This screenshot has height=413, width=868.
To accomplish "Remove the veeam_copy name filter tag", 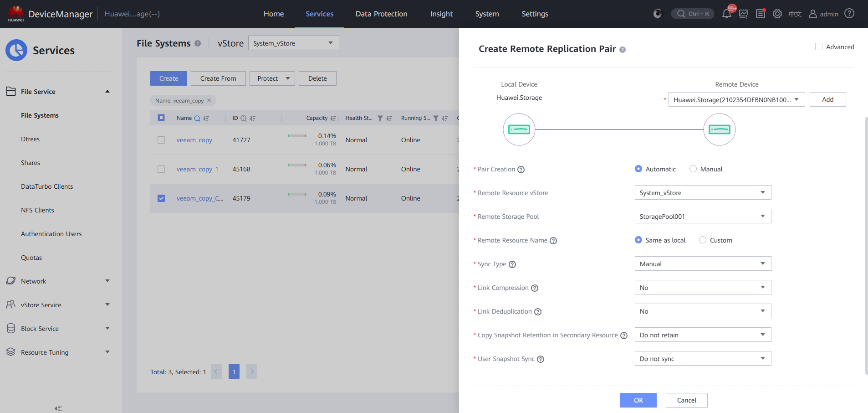I will (209, 100).
